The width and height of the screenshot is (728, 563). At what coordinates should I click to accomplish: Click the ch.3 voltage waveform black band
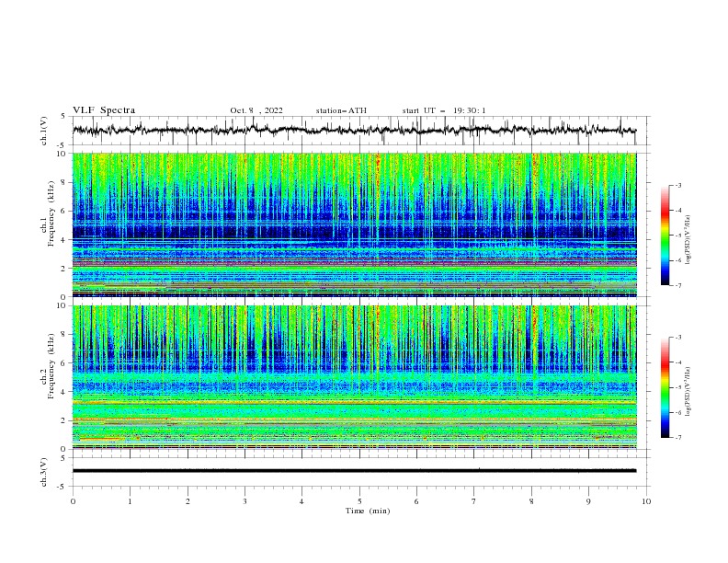point(354,471)
